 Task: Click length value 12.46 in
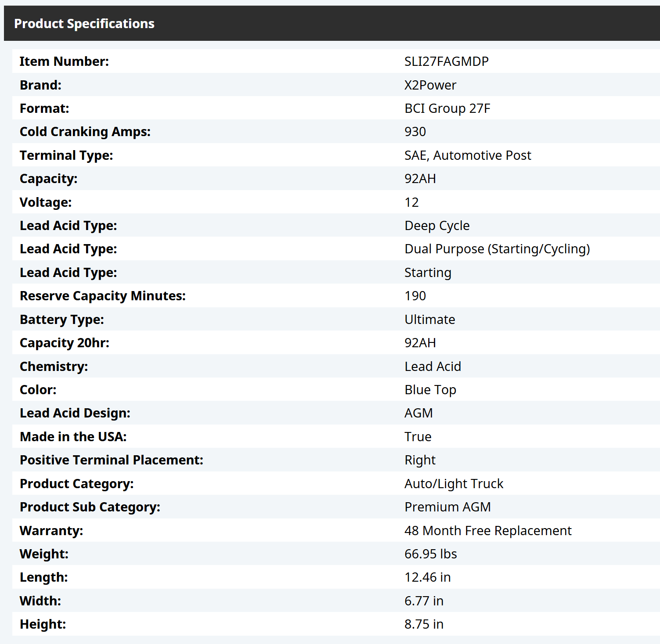pyautogui.click(x=427, y=577)
